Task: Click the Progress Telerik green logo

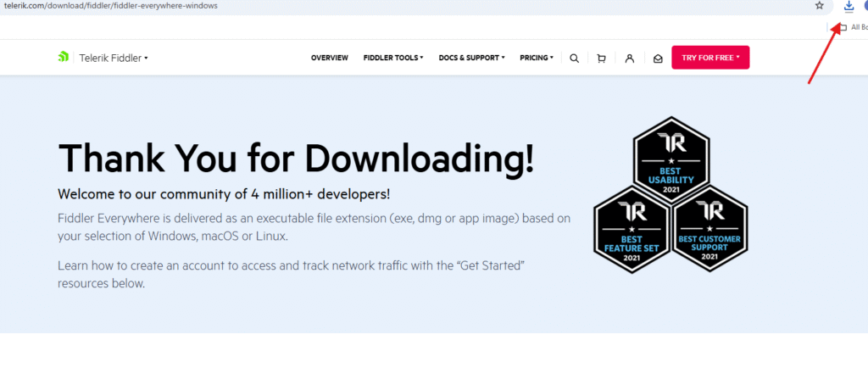Action: coord(63,58)
